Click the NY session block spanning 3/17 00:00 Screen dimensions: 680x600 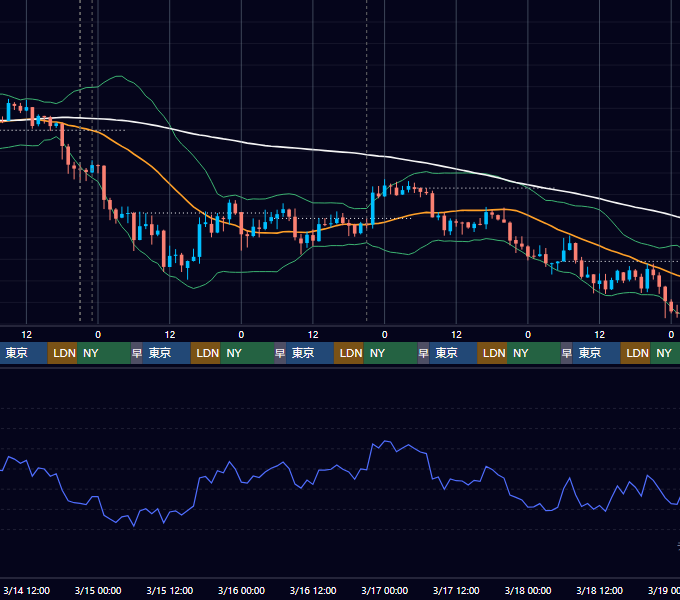(390, 353)
